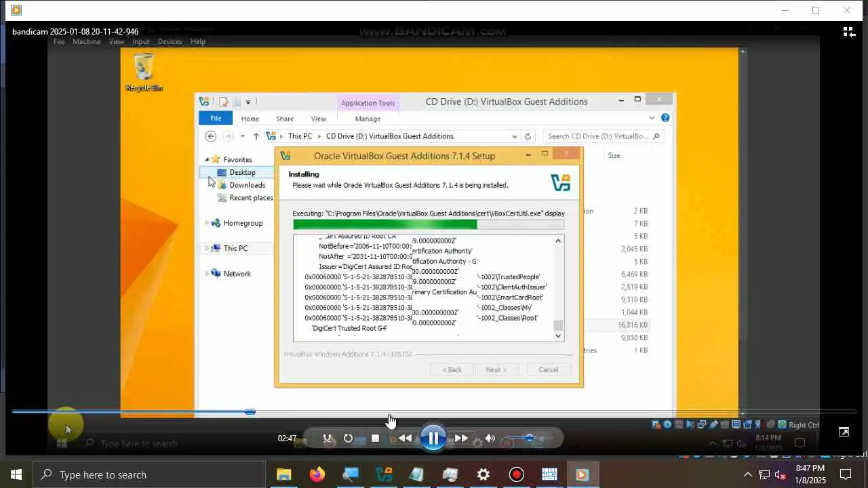Click the Explorer Help question mark icon

point(665,118)
